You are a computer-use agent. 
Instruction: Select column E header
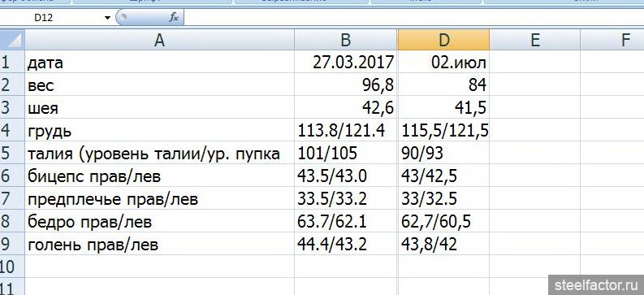tap(534, 41)
